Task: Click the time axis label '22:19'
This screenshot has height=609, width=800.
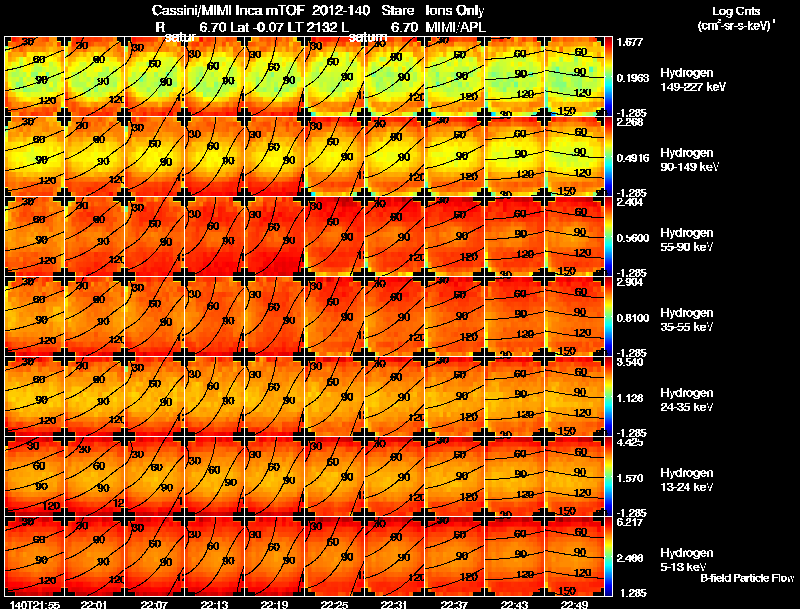Action: tap(274, 604)
